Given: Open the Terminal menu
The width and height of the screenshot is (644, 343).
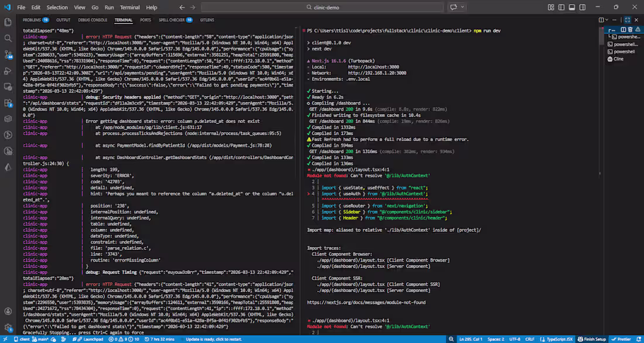Looking at the screenshot, I should tap(129, 8).
